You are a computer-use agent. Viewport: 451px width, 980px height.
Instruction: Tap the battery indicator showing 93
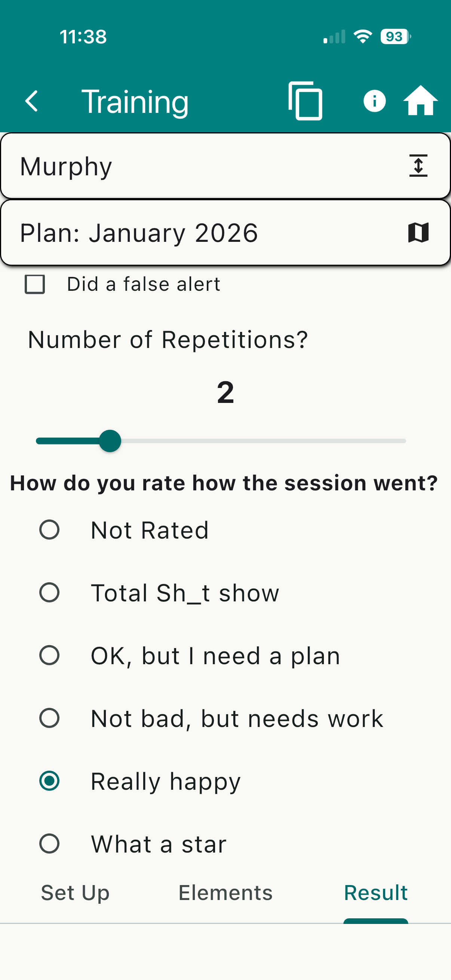coord(395,37)
